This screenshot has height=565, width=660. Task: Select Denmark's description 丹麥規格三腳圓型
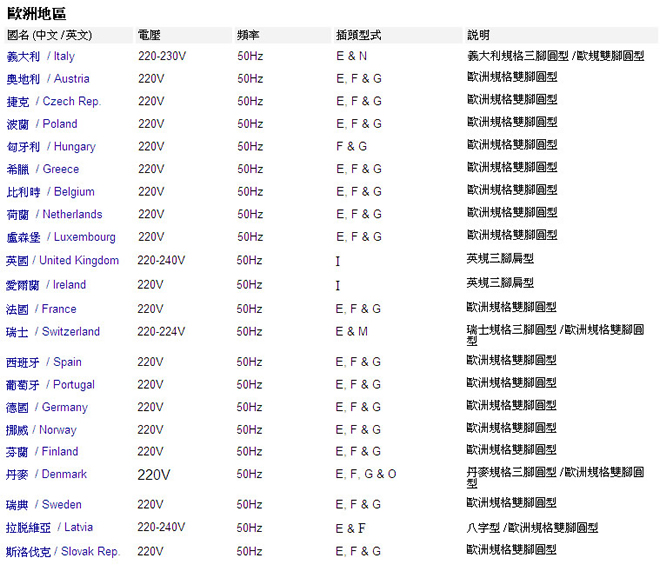[512, 472]
